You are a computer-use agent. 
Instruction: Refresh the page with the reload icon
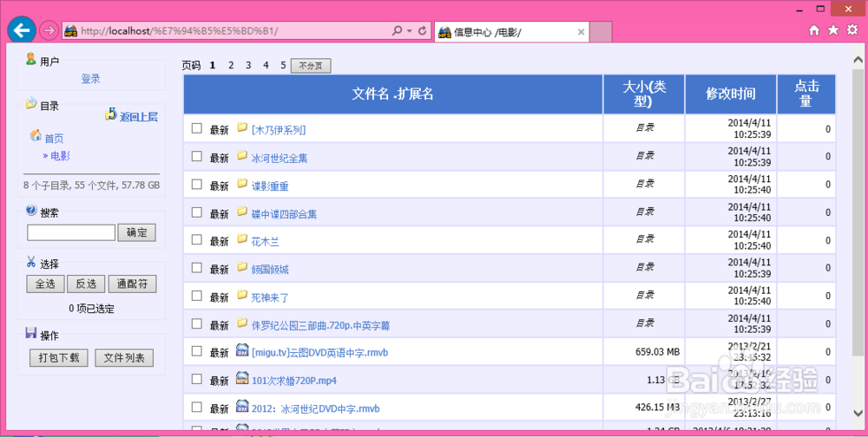click(x=423, y=31)
